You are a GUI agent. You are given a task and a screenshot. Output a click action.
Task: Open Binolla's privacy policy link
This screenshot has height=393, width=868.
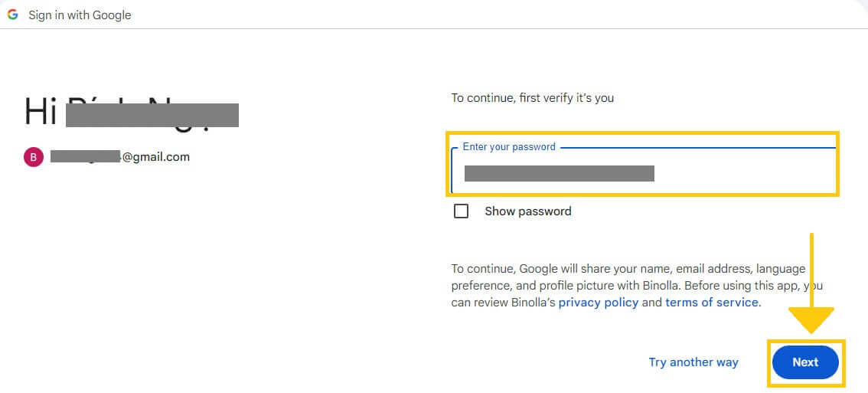pos(598,303)
